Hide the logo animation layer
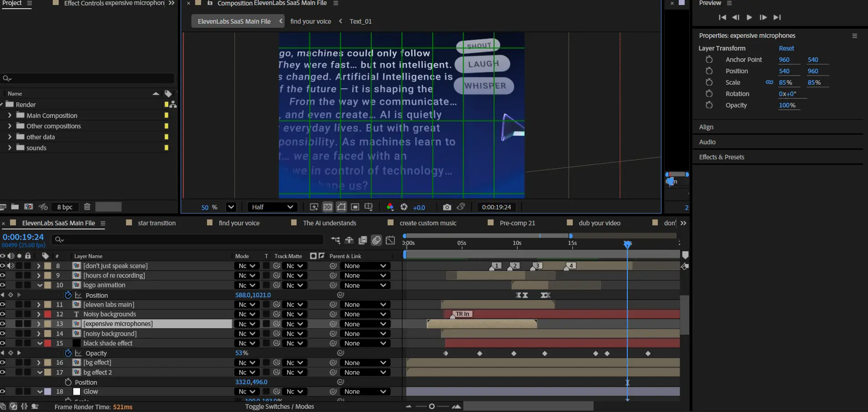 [x=3, y=285]
